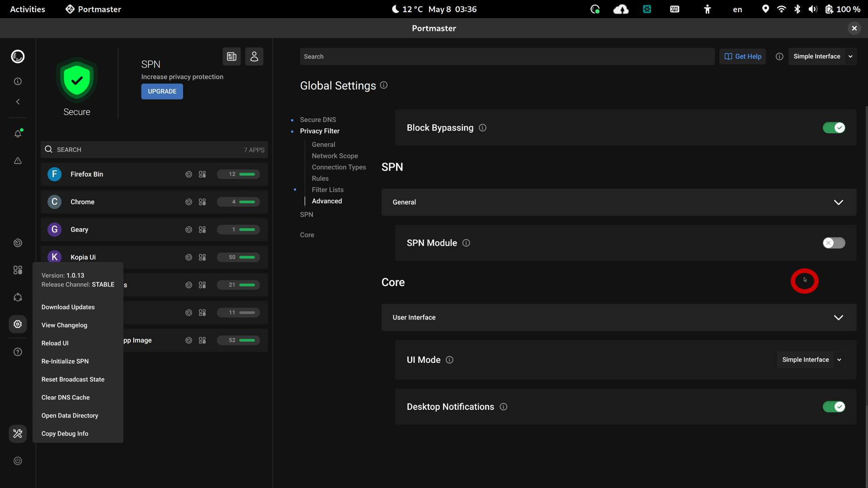This screenshot has width=868, height=488.
Task: Select the warning triangle in the sidebar
Action: click(x=18, y=161)
